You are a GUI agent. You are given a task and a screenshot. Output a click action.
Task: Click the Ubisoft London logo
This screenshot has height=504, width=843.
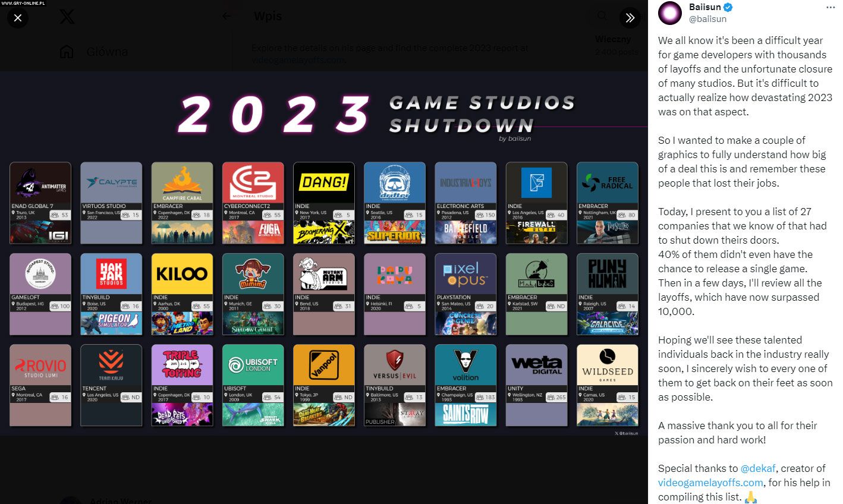[x=253, y=365]
